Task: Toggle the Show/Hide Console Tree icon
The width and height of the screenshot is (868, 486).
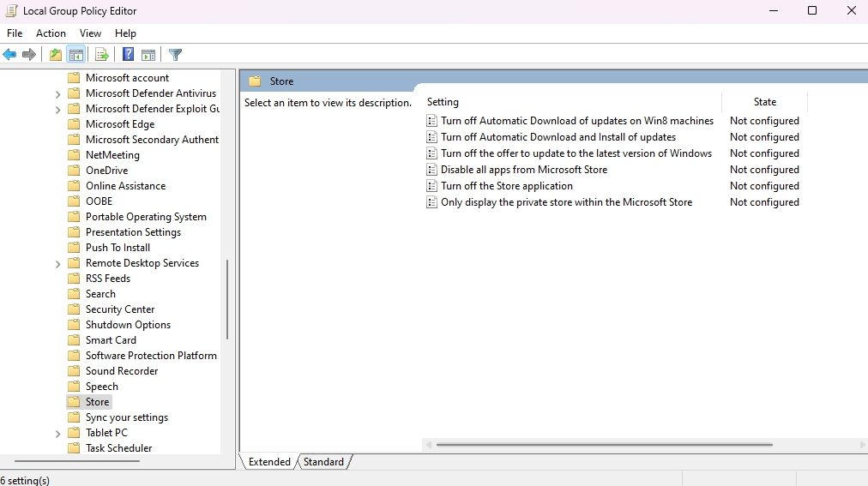Action: [x=76, y=55]
